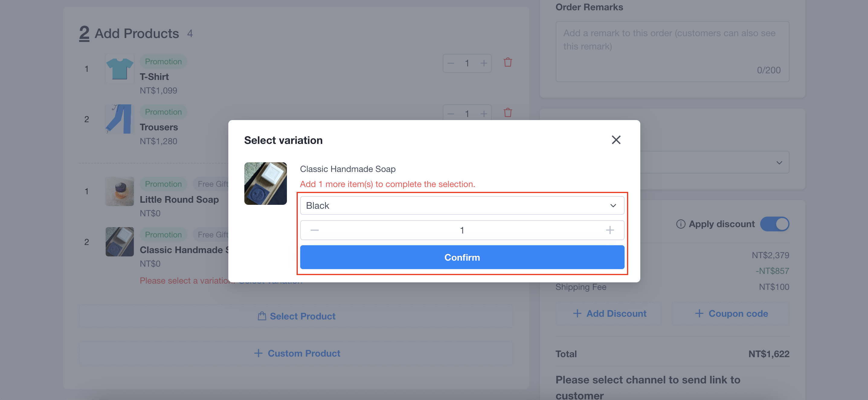Increase quantity in Select variation dialog
Image resolution: width=868 pixels, height=400 pixels.
click(x=609, y=230)
